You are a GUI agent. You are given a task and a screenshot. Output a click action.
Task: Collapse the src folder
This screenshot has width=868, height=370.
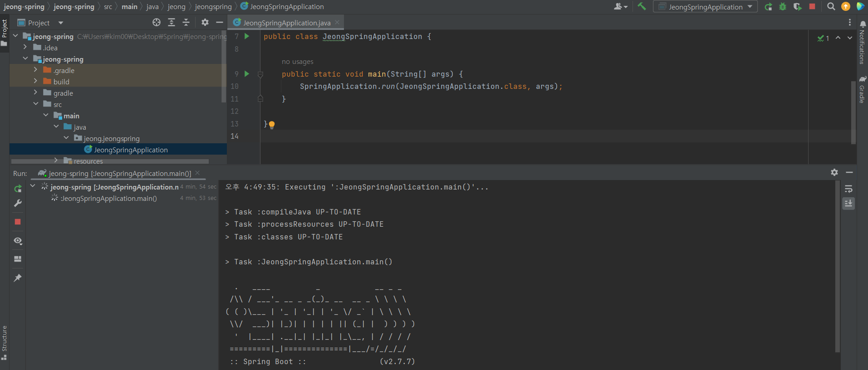click(35, 104)
